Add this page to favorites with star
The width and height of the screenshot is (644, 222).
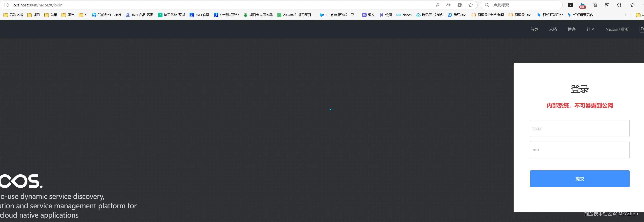[471, 5]
